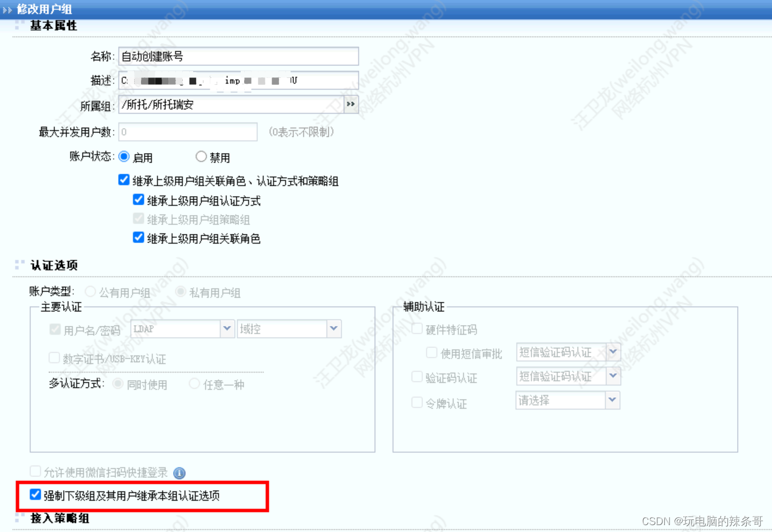The width and height of the screenshot is (772, 532).
Task: Select 任意一种 multi-auth radio
Action: click(194, 384)
